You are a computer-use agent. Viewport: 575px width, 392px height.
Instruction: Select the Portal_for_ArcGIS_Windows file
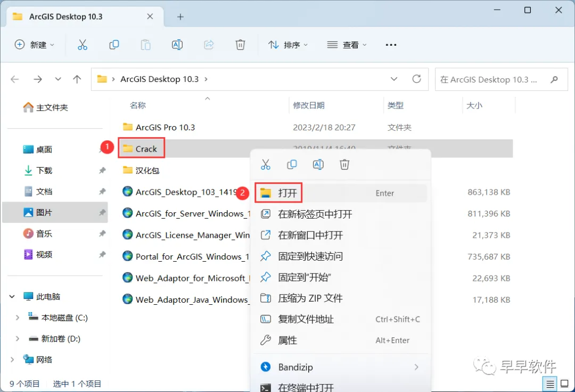(186, 256)
